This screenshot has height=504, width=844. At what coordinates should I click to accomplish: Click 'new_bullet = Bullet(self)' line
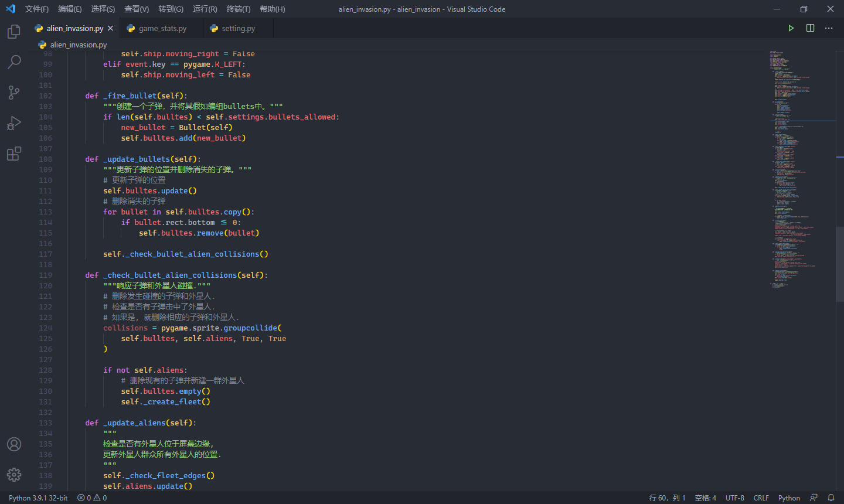pyautogui.click(x=176, y=127)
